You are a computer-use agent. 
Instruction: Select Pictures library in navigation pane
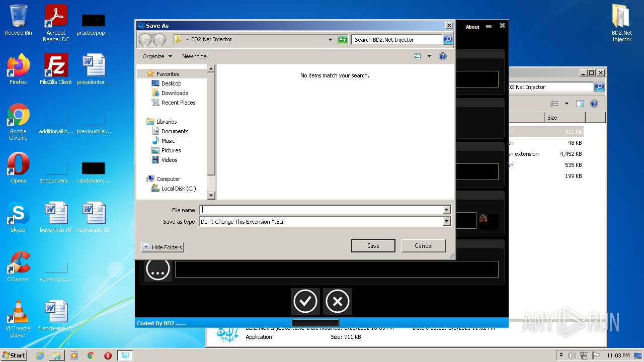pos(171,150)
